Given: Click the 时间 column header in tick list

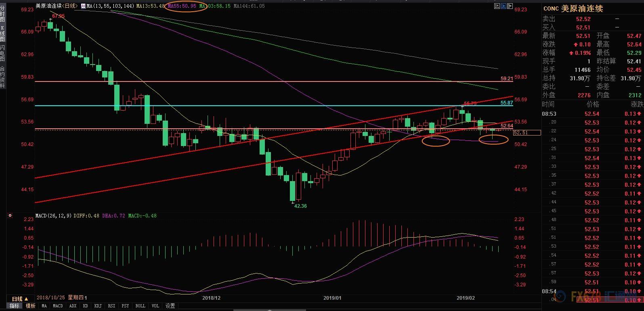Looking at the screenshot, I should point(549,104).
